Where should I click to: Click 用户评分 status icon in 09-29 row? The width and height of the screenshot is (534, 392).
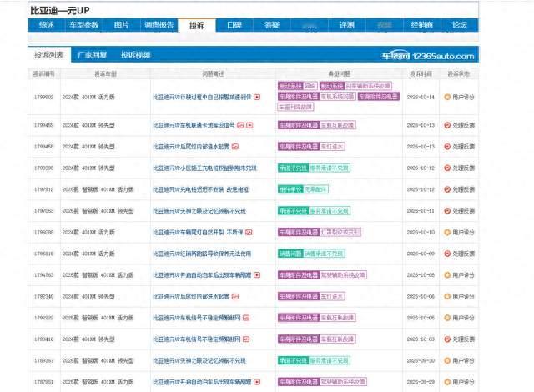(x=447, y=382)
